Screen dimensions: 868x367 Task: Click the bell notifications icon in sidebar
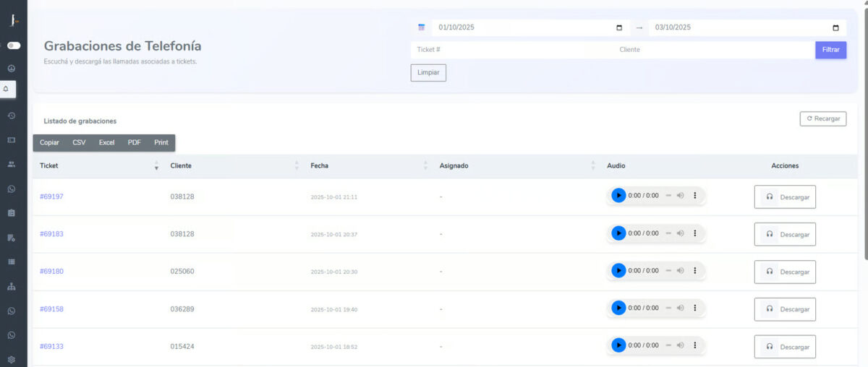point(12,90)
